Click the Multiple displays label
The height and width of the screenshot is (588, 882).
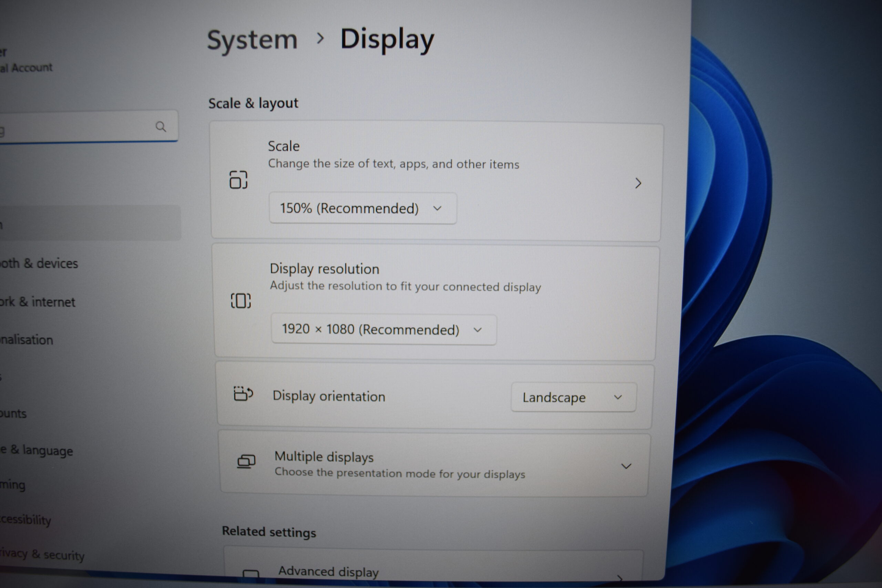click(x=324, y=457)
